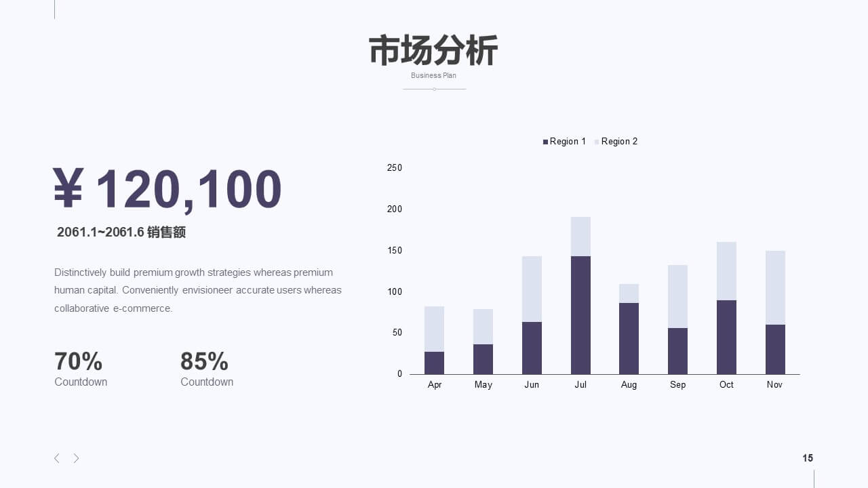Select the 50 y-axis value
The image size is (868, 488).
coord(397,333)
